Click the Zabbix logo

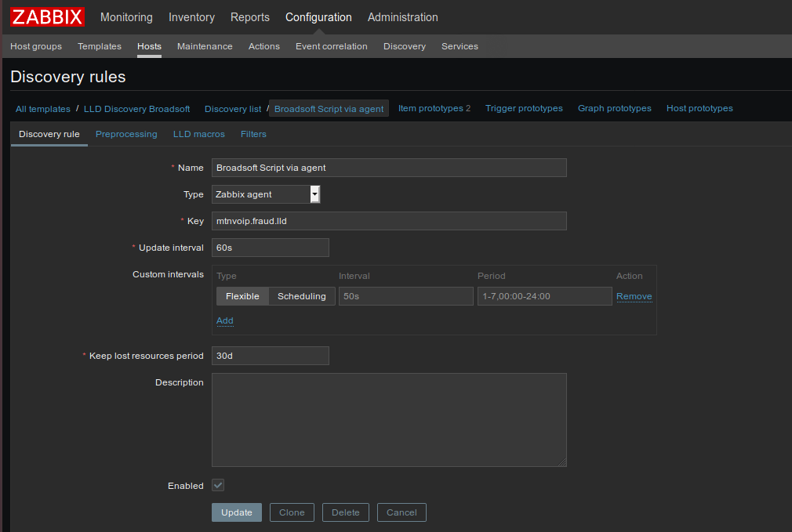click(47, 16)
